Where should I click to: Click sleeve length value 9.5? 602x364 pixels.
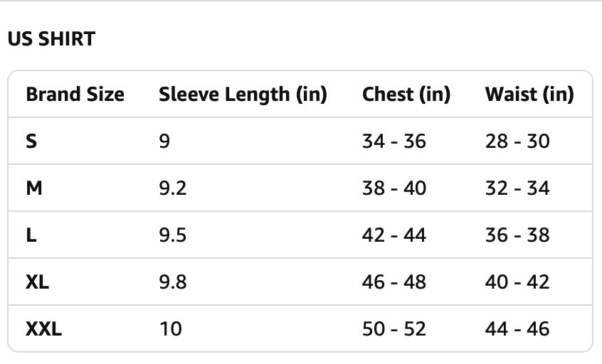click(x=172, y=235)
